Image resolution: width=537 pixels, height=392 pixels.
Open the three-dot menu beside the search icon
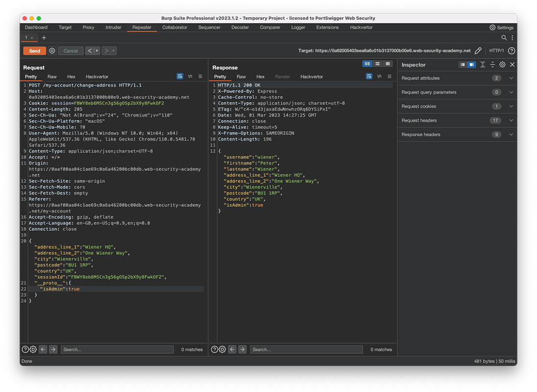click(x=513, y=38)
